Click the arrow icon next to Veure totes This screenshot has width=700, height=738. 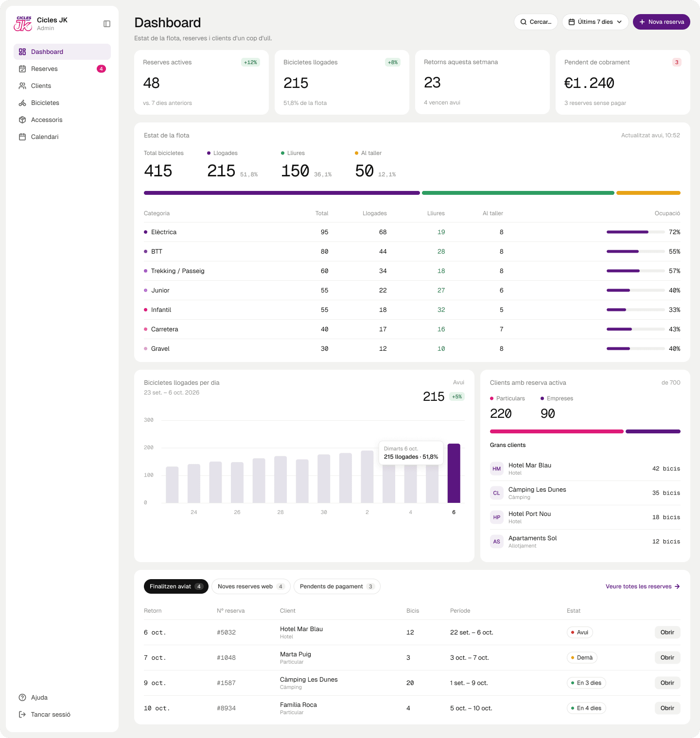tap(677, 586)
